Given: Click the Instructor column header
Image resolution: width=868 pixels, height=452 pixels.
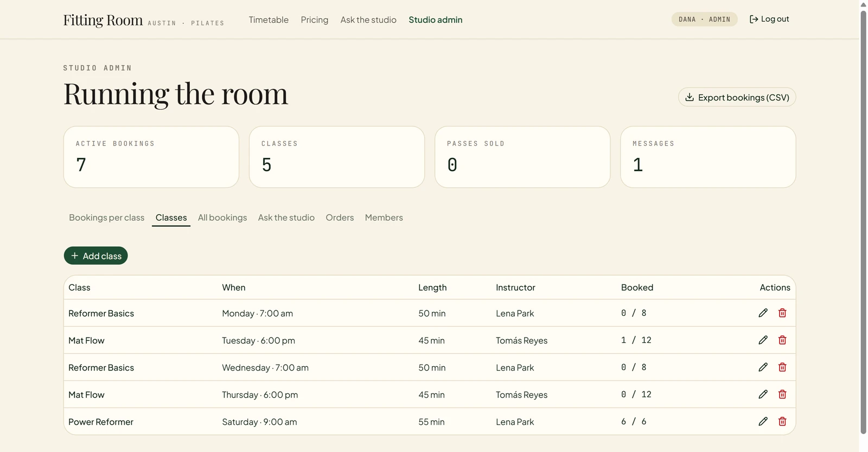Looking at the screenshot, I should click(515, 288).
